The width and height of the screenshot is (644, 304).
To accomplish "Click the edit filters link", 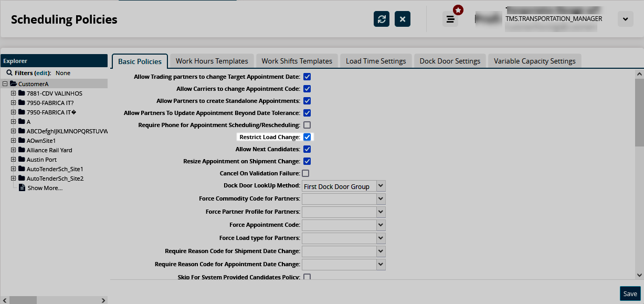I will point(41,73).
